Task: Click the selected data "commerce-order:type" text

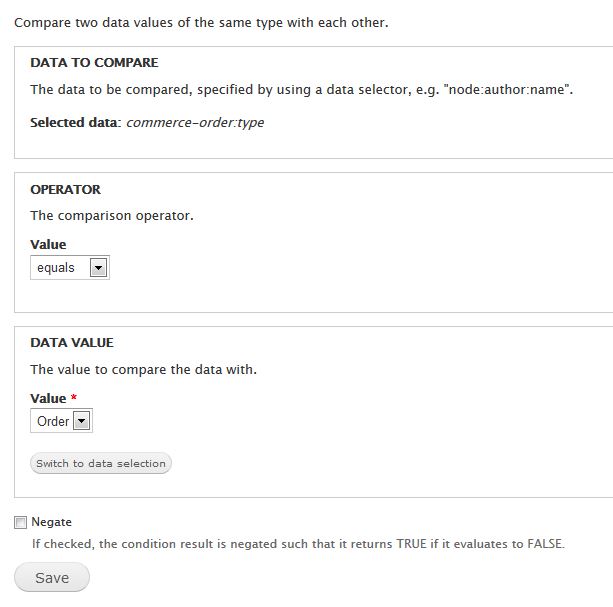Action: 194,123
